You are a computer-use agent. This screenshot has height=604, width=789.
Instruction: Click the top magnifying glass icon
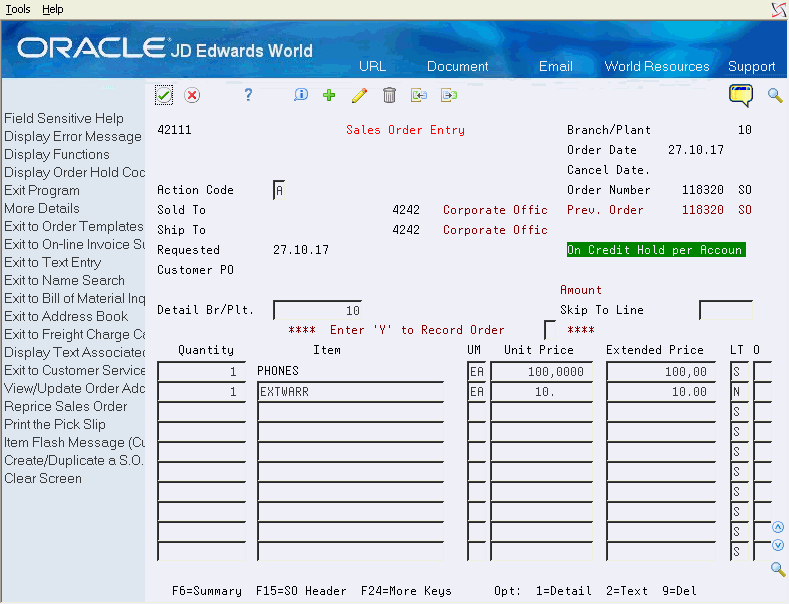775,95
